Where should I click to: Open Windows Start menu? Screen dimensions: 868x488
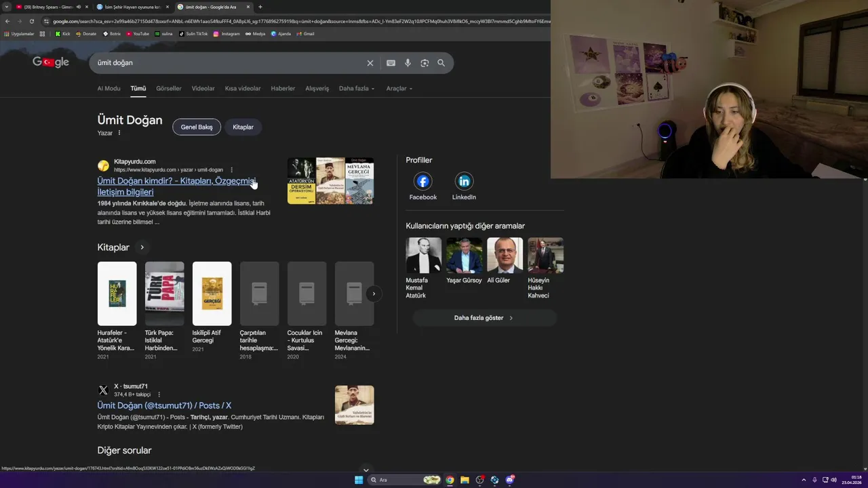(x=359, y=480)
